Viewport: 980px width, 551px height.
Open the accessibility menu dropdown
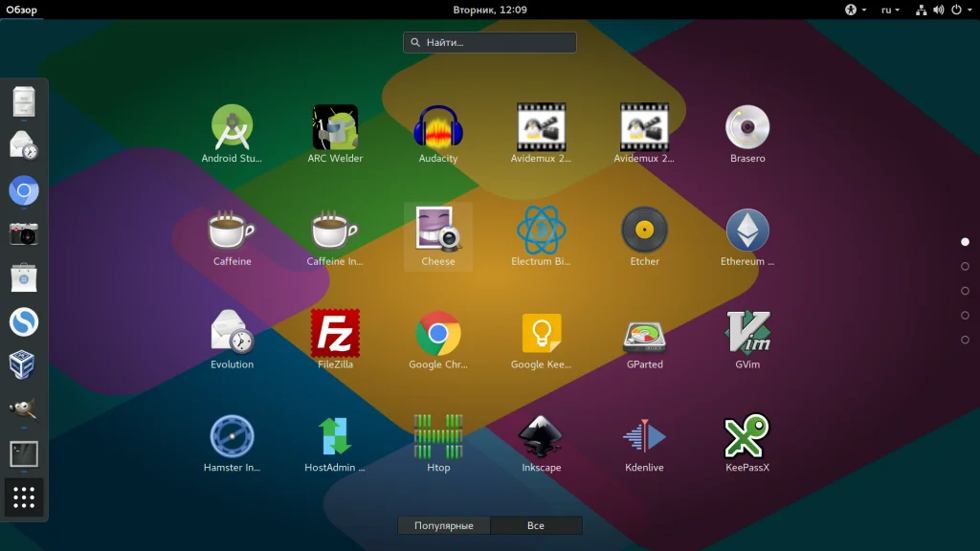pos(856,10)
